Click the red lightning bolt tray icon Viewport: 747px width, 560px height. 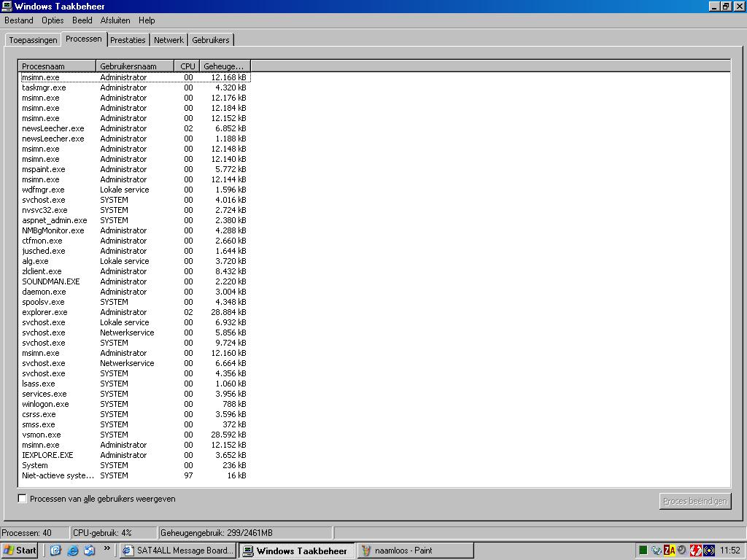click(x=695, y=551)
